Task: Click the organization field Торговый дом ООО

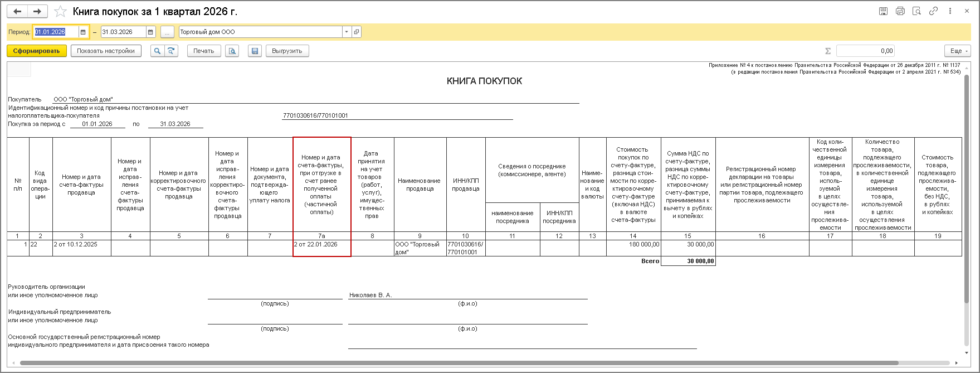Action: pos(260,32)
